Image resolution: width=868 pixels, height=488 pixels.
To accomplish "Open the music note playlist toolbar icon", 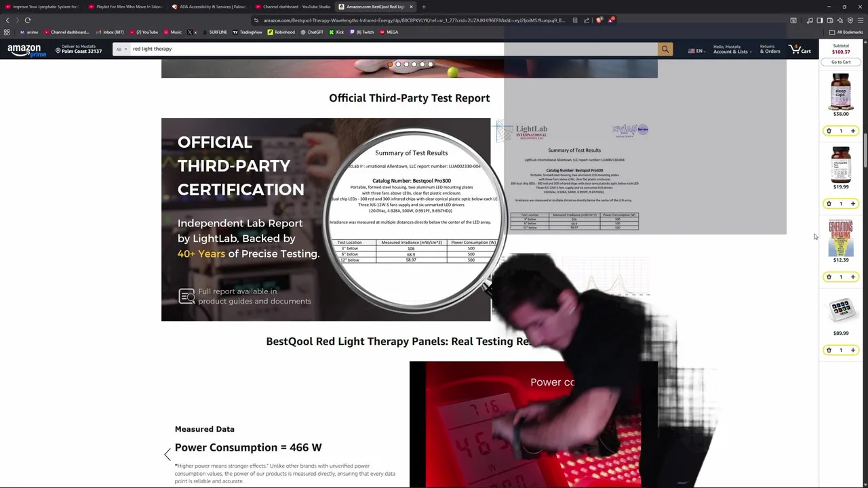I will tap(810, 20).
